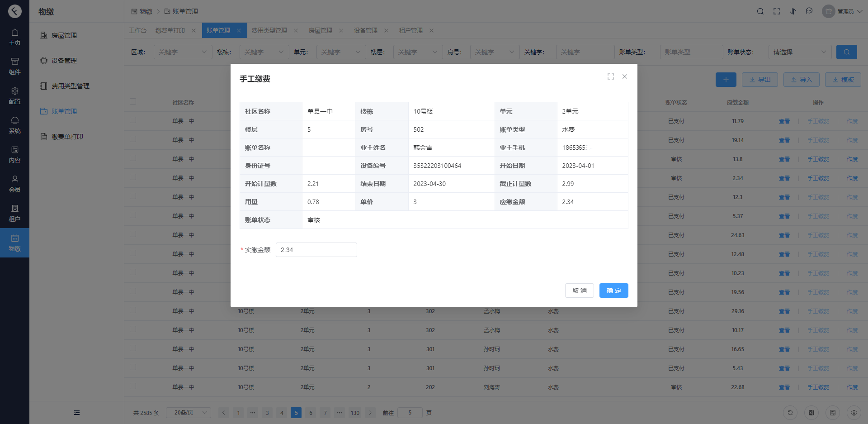Open the 区域 dropdown
868x424 pixels.
coord(183,52)
